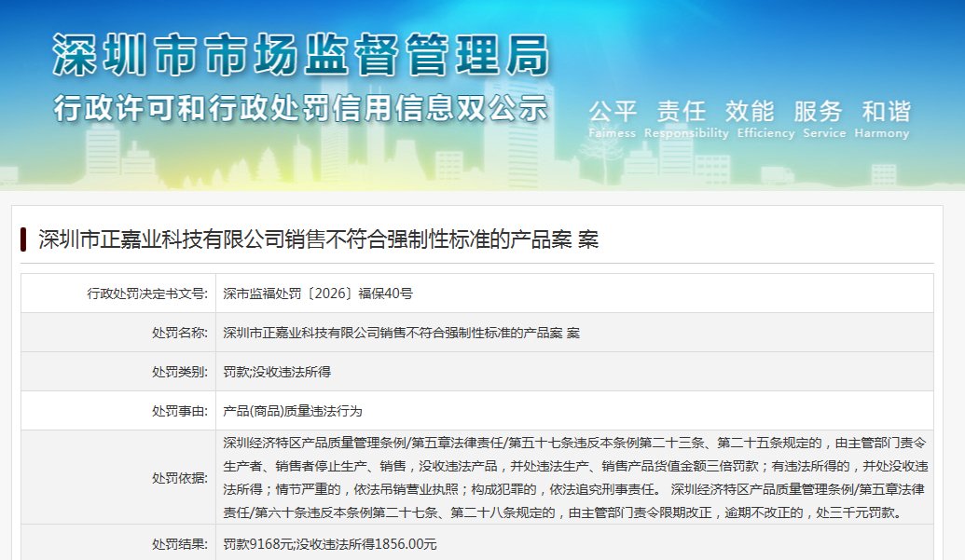
Task: Click the 服务 Service slogan text
Action: pyautogui.click(x=824, y=119)
